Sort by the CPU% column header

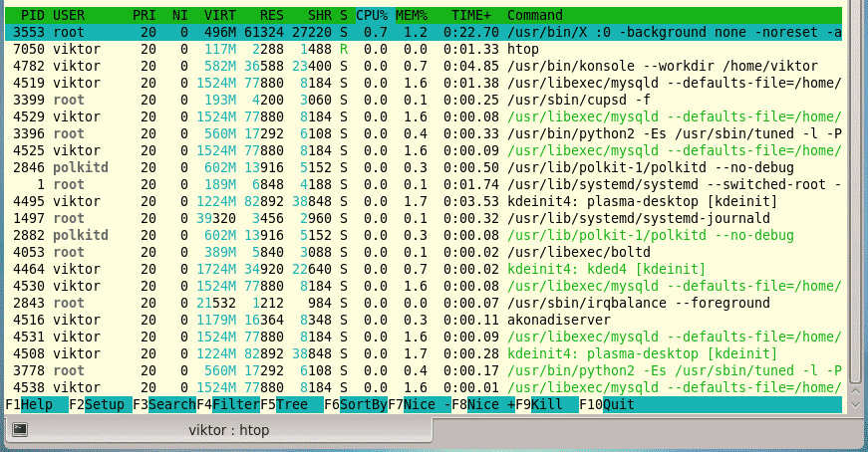coord(373,16)
